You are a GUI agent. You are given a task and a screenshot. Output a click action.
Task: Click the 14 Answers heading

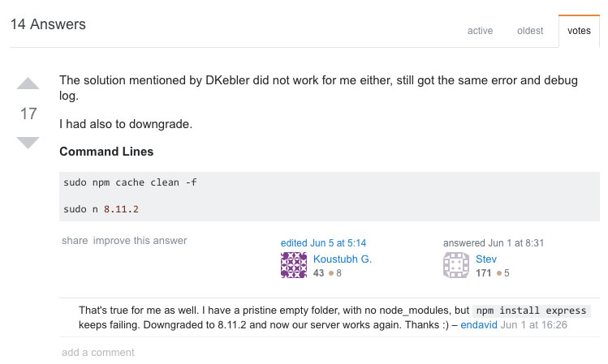click(x=48, y=24)
